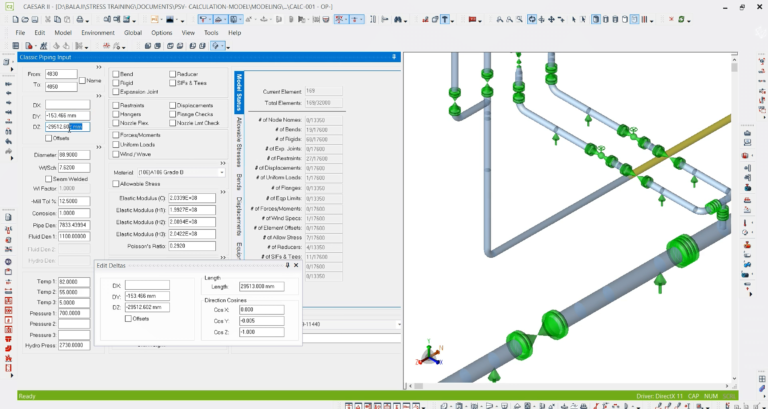Open the Print icon dropdown arrow

pyautogui.click(x=87, y=21)
